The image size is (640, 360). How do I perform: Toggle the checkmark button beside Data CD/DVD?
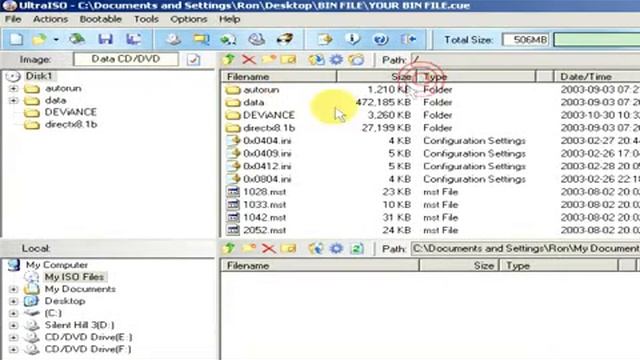tap(193, 60)
